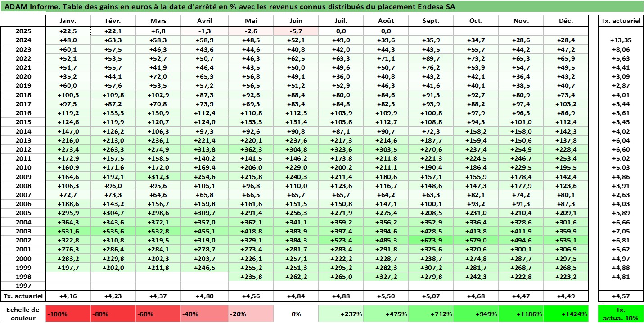The width and height of the screenshot is (644, 323).
Task: Select the Déc. column header
Action: [x=566, y=21]
